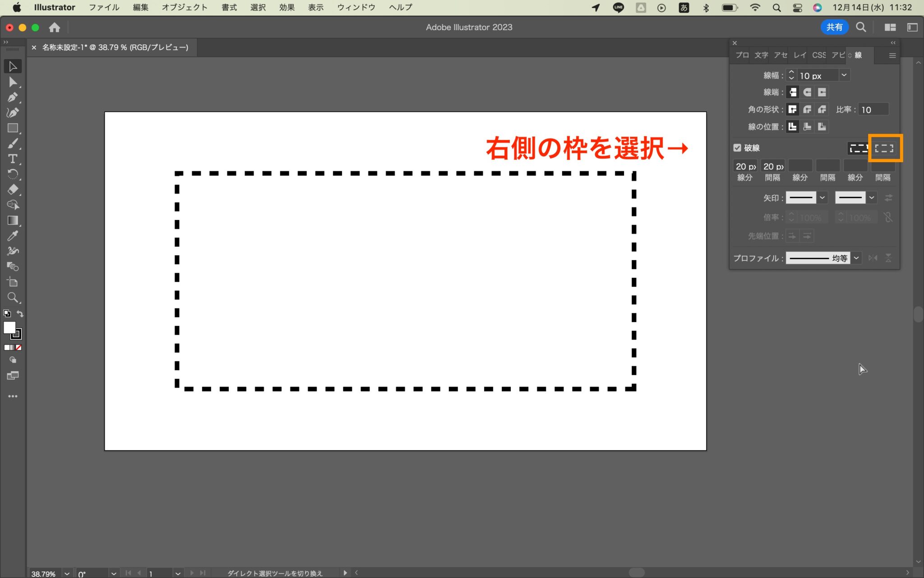Choose round join for 角の形状

pos(808,109)
